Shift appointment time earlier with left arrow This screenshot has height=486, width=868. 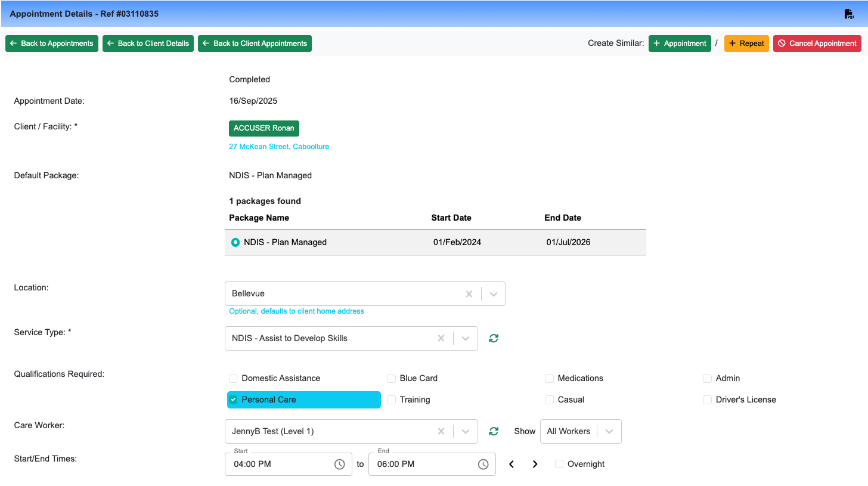tap(511, 464)
